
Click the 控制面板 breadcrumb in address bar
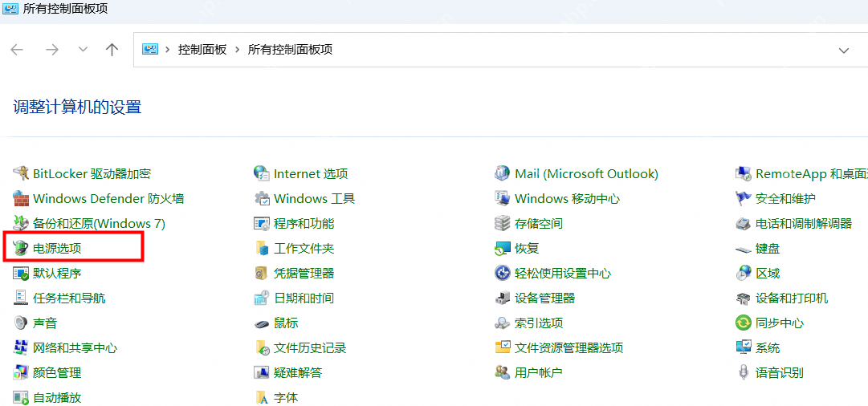tap(202, 50)
